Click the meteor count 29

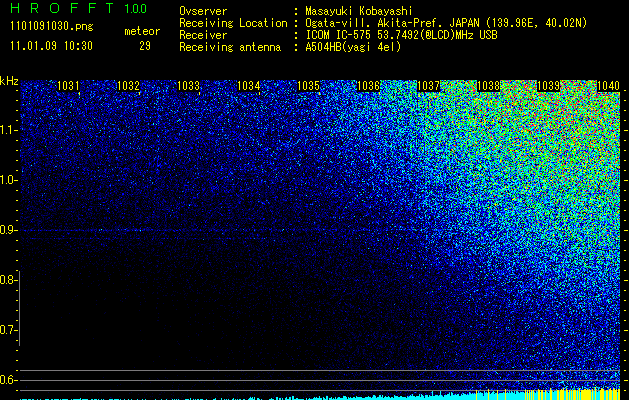click(x=145, y=46)
